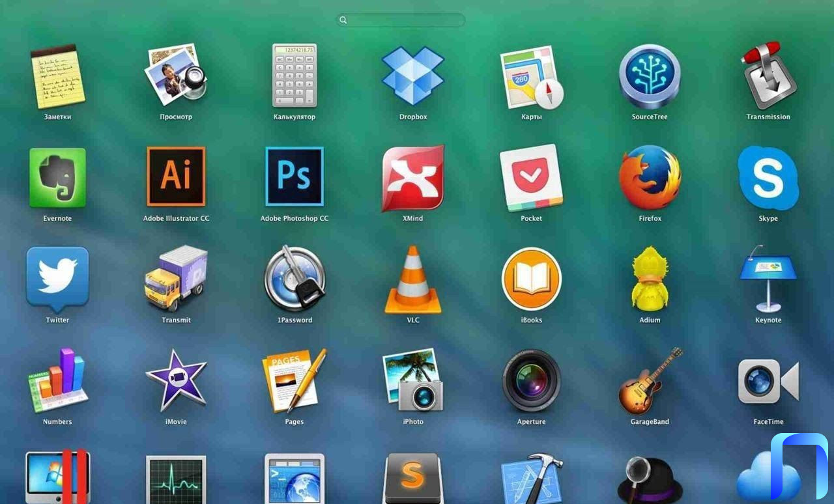The width and height of the screenshot is (834, 504).
Task: Open the Transmission torrent app
Action: 768,76
